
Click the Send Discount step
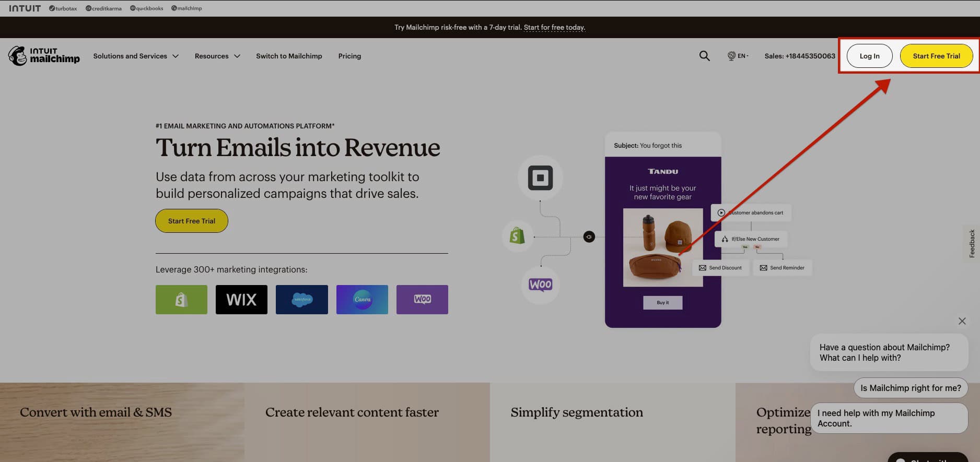pyautogui.click(x=720, y=268)
